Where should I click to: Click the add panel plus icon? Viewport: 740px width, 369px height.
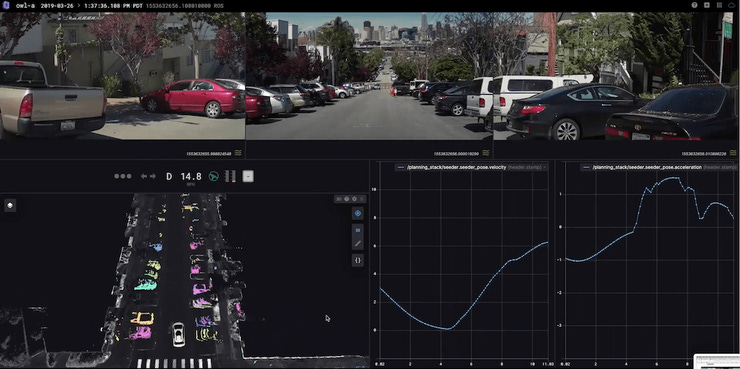coord(706,5)
